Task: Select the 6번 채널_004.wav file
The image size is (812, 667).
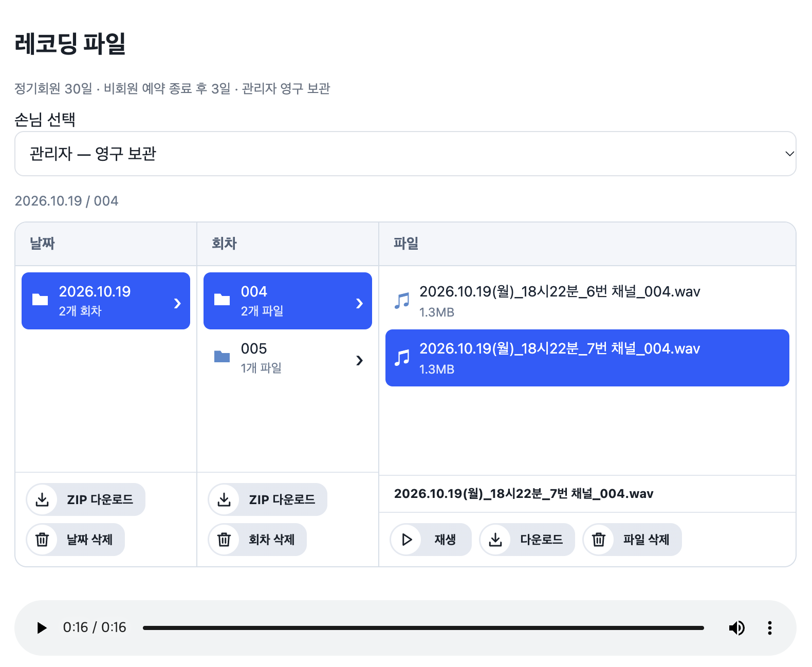Action: 587,301
